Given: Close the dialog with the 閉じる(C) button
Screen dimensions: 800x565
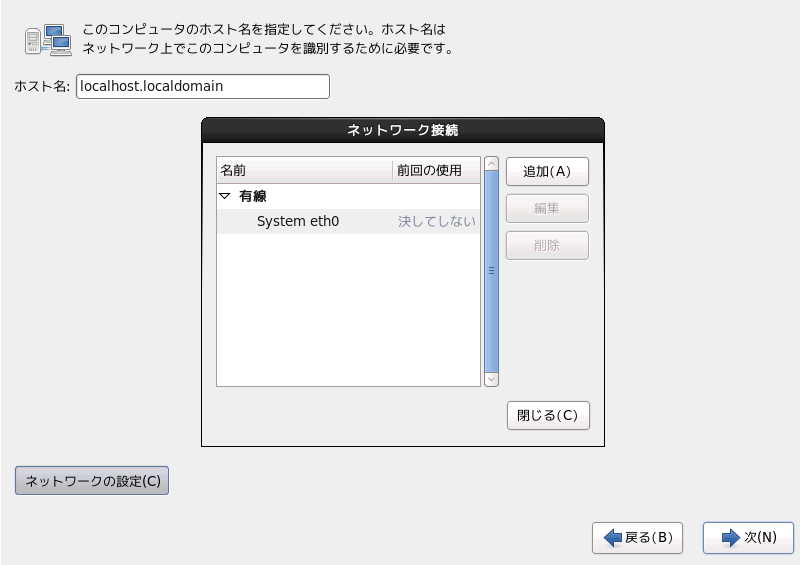Looking at the screenshot, I should click(x=548, y=415).
